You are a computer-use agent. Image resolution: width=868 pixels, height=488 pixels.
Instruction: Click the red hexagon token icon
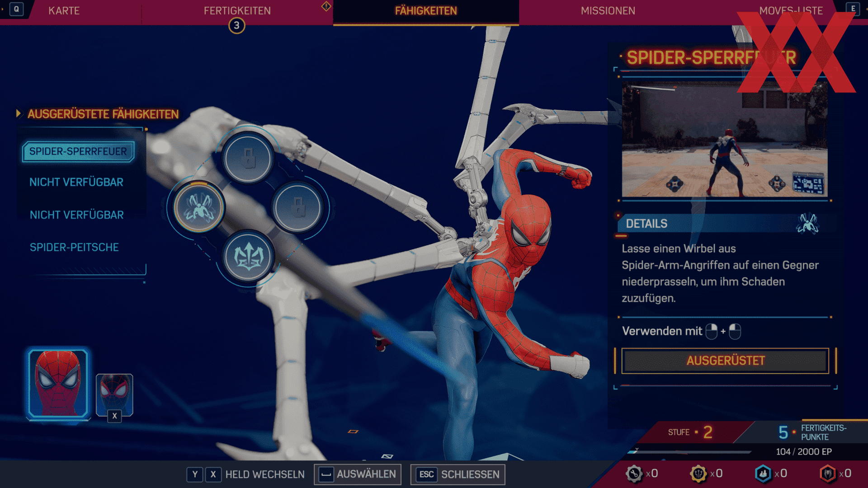click(x=828, y=474)
